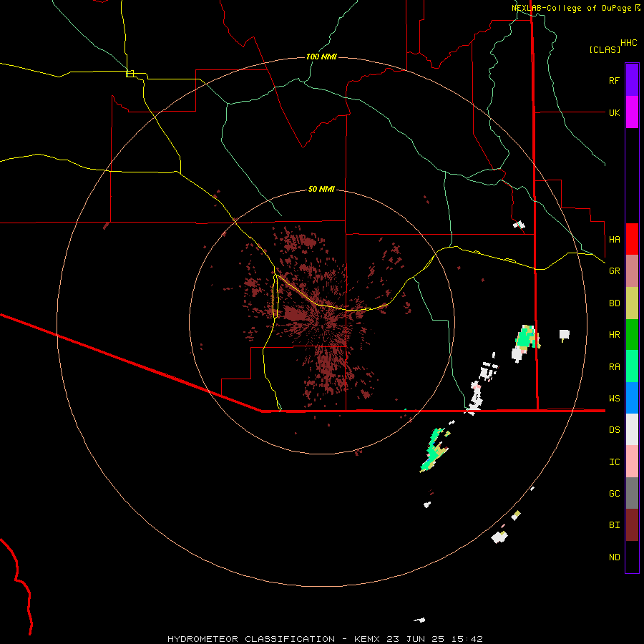Click the RA legend label
Viewport: 644px width, 644px height.
(614, 367)
